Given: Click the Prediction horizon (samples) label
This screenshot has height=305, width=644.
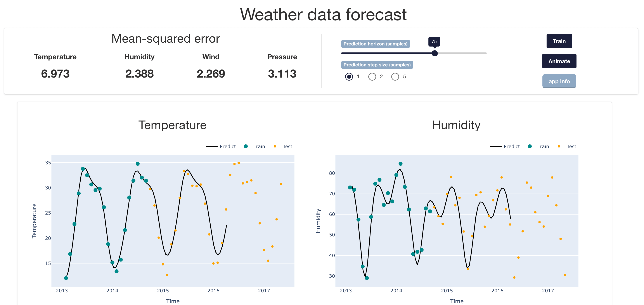Looking at the screenshot, I should [375, 44].
